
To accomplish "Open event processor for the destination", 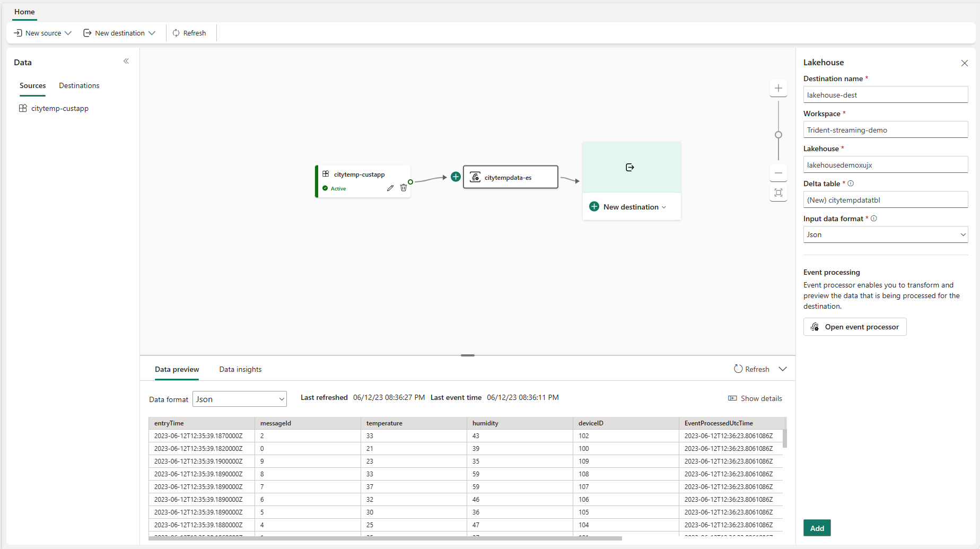I will [x=854, y=326].
